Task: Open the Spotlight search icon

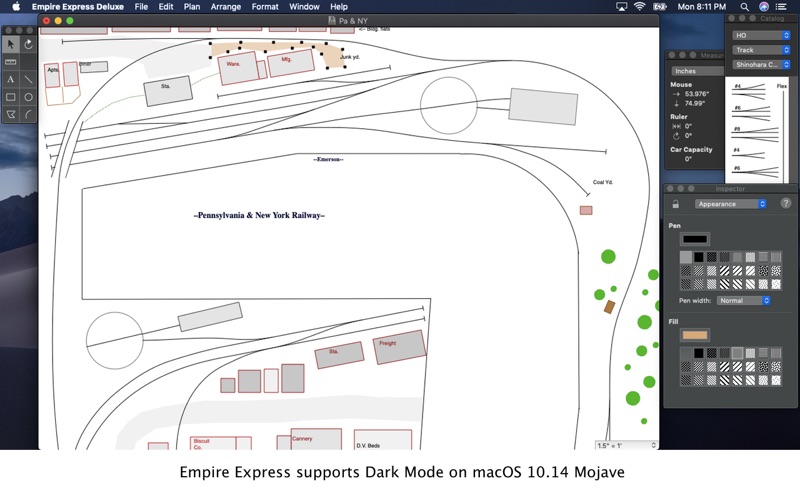Action: [x=744, y=7]
